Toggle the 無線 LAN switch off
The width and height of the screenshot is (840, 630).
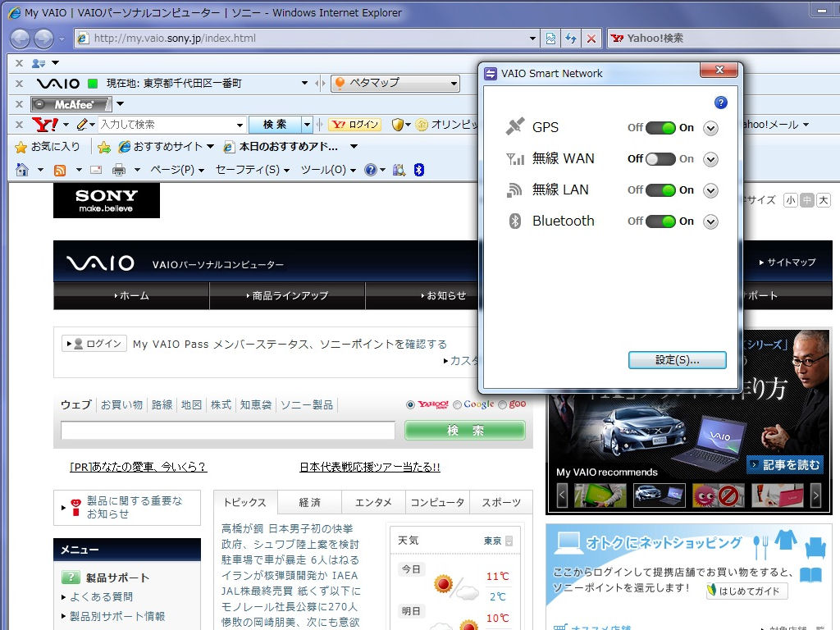pyautogui.click(x=660, y=189)
